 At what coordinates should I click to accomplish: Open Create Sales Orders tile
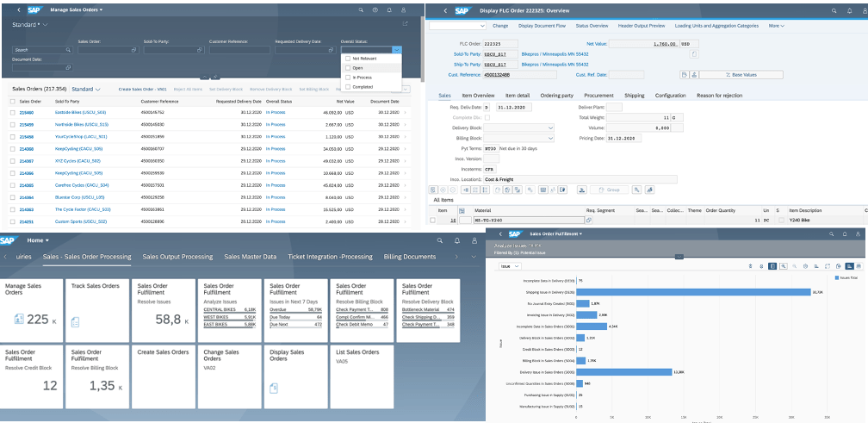coord(164,376)
